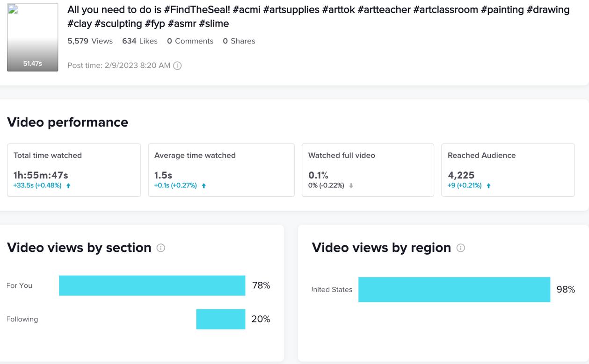This screenshot has height=364, width=589.
Task: Click info icon beside Video views by region
Action: pyautogui.click(x=461, y=248)
